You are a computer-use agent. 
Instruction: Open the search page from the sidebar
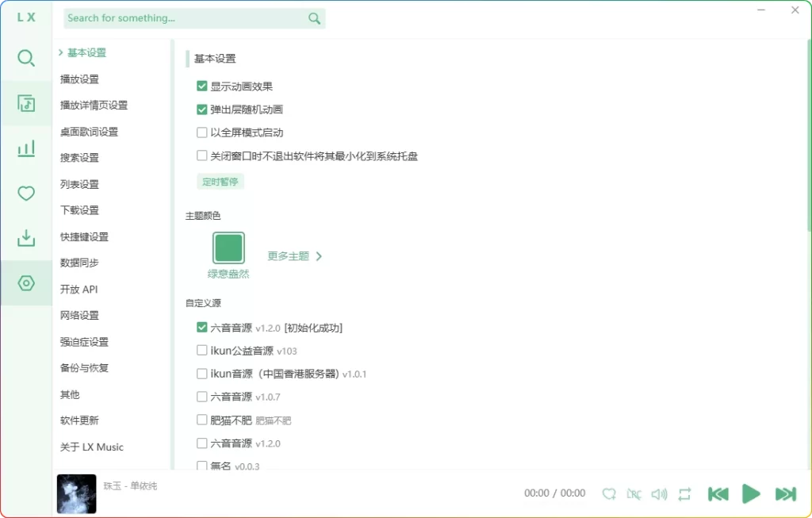26,58
